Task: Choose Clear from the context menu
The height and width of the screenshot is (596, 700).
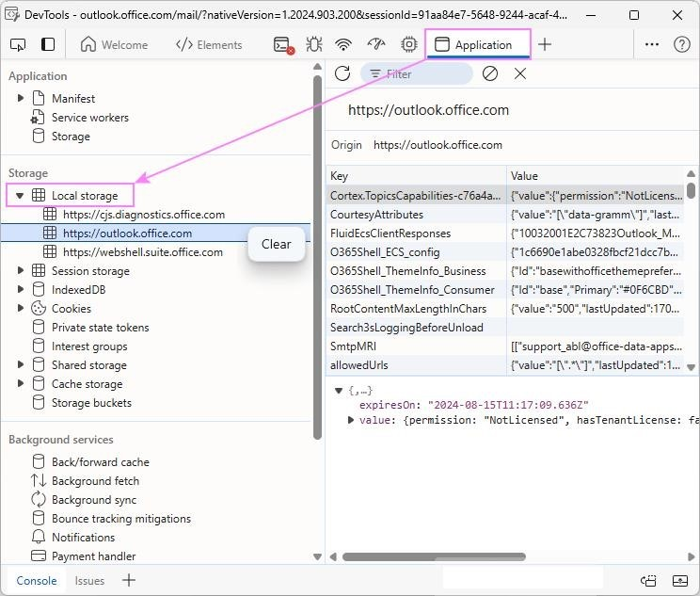Action: coord(277,245)
